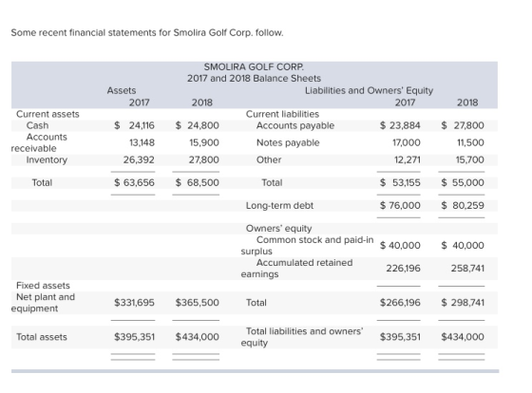Select Long-term debt 2018 value $80,259

[463, 205]
